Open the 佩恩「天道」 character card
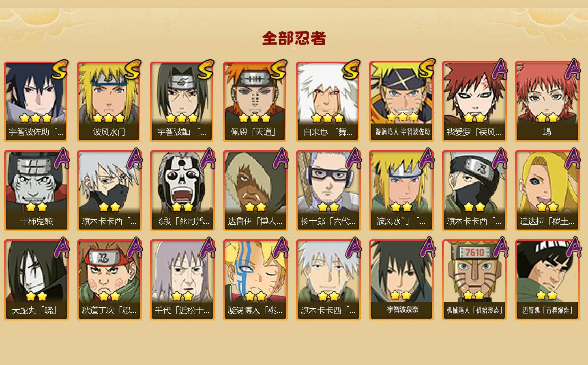Viewport: 588px width, 365px height. [x=255, y=101]
